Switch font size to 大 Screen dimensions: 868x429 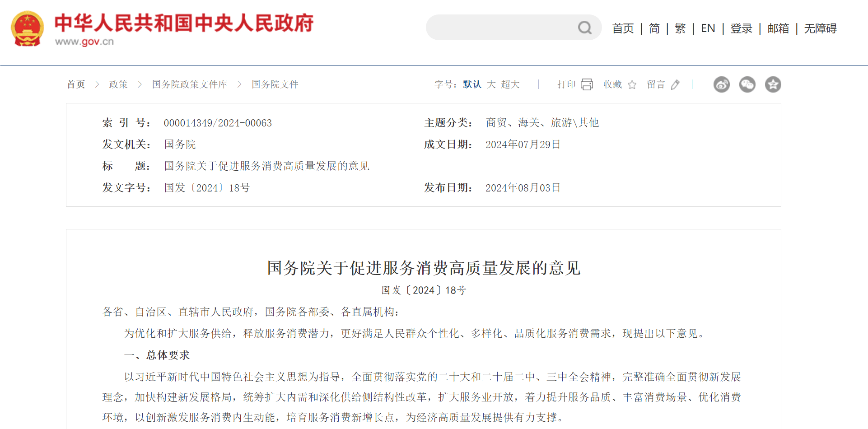[492, 84]
